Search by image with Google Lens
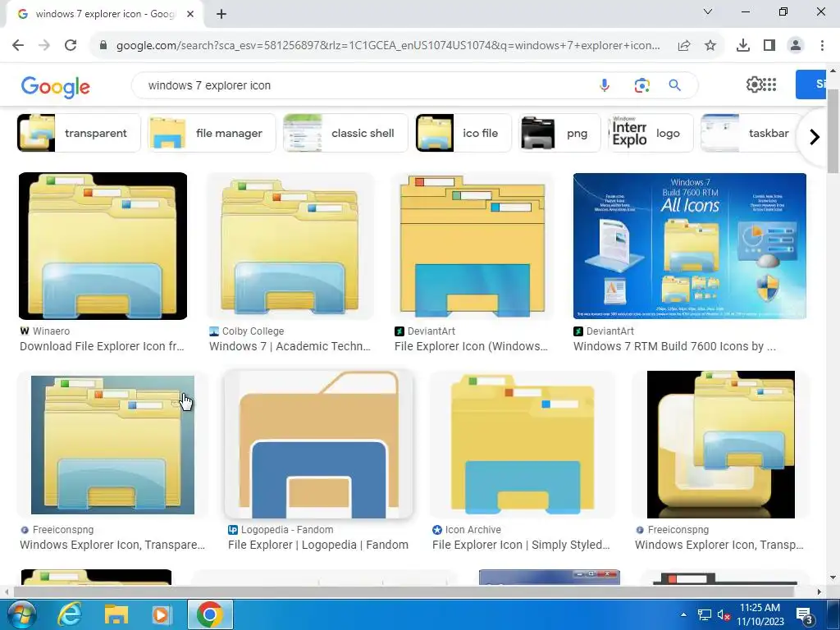This screenshot has width=840, height=630. tap(641, 85)
